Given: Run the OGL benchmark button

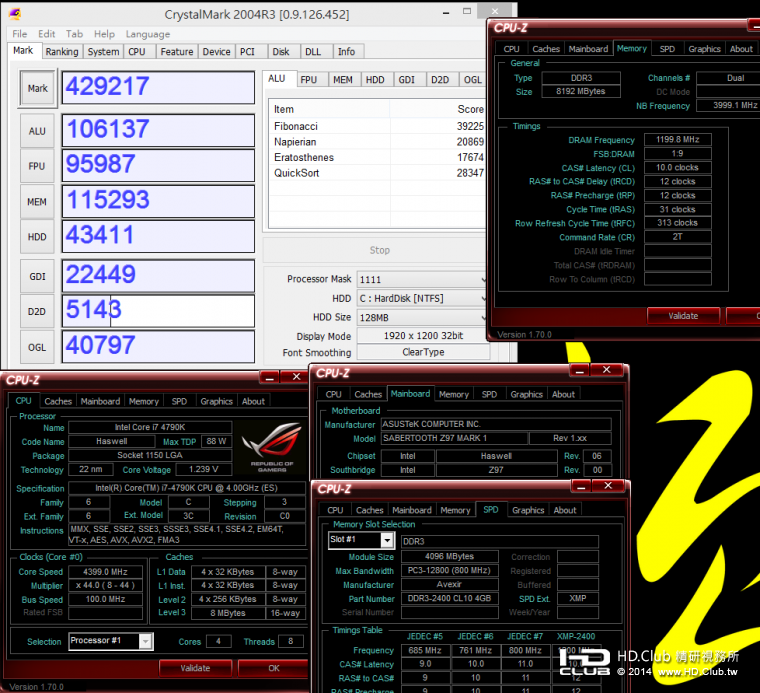Looking at the screenshot, I should [x=37, y=347].
